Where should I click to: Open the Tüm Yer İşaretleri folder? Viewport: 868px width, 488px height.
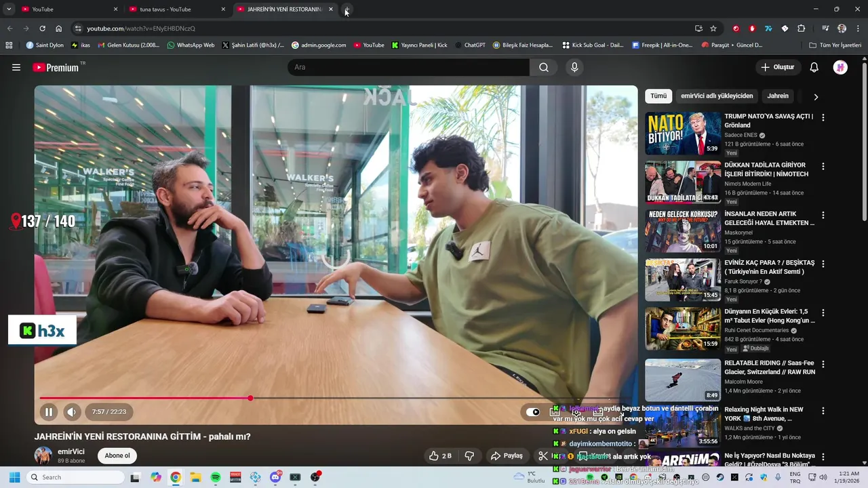pyautogui.click(x=835, y=45)
